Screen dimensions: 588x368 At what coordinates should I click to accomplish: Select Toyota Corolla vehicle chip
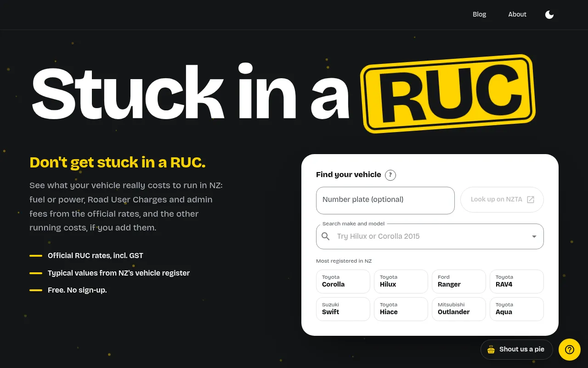(343, 282)
